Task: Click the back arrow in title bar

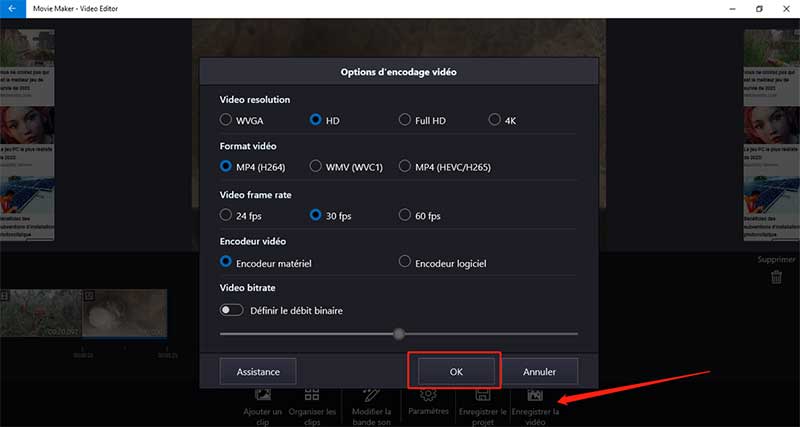Action: [x=12, y=8]
